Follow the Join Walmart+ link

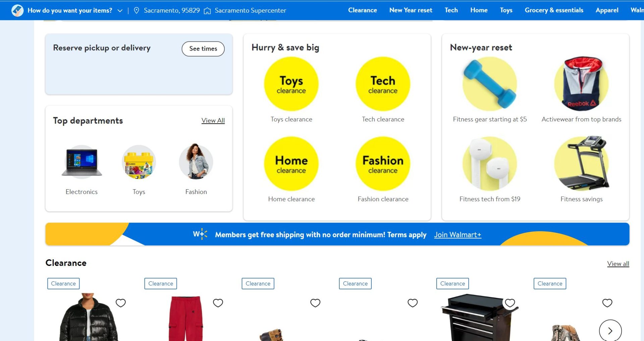pos(458,235)
